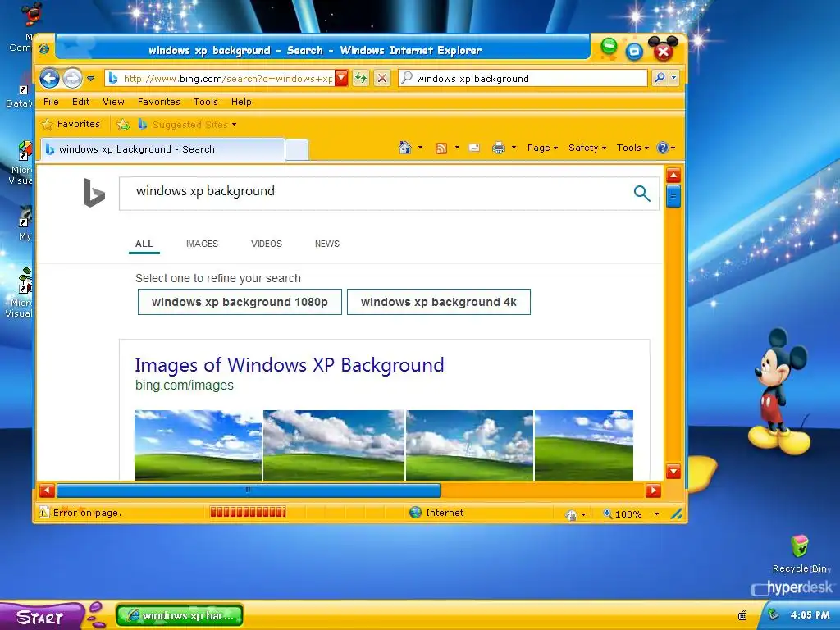Open the 100% zoom level dropdown
The width and height of the screenshot is (840, 630).
(x=656, y=514)
